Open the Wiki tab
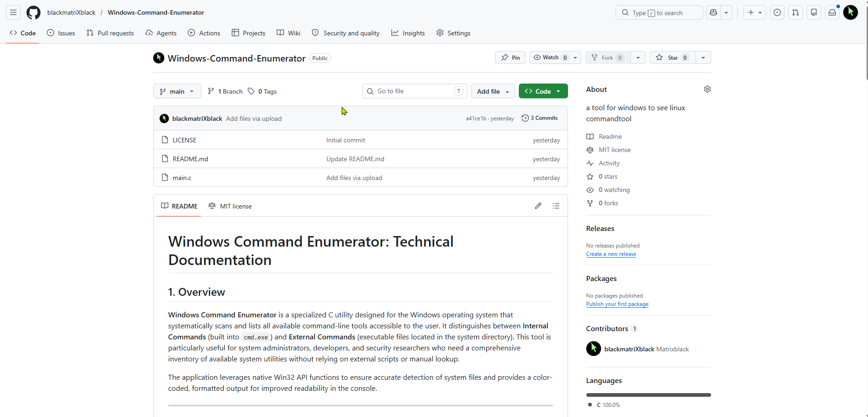The image size is (868, 417). pos(289,33)
